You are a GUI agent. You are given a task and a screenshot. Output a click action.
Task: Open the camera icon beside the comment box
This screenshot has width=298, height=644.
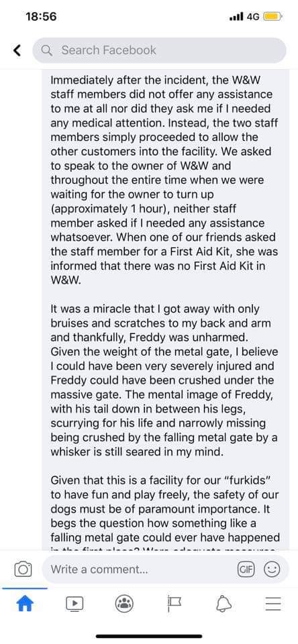tap(23, 570)
